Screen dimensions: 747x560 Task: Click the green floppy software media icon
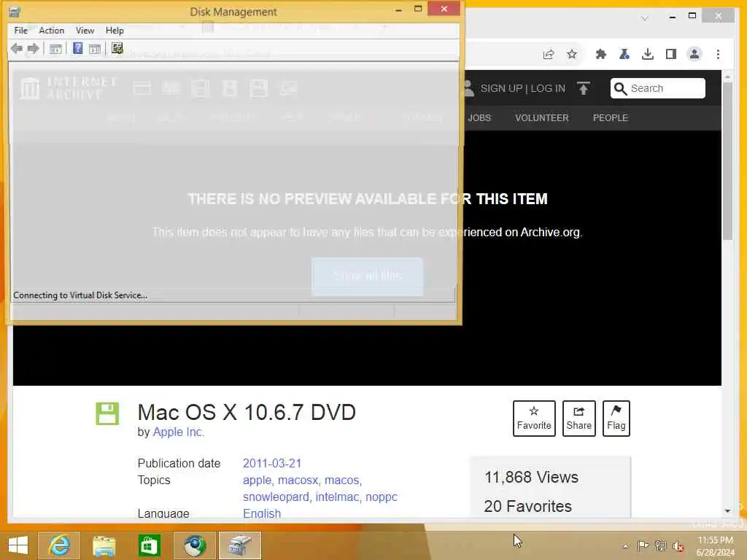[x=107, y=413]
